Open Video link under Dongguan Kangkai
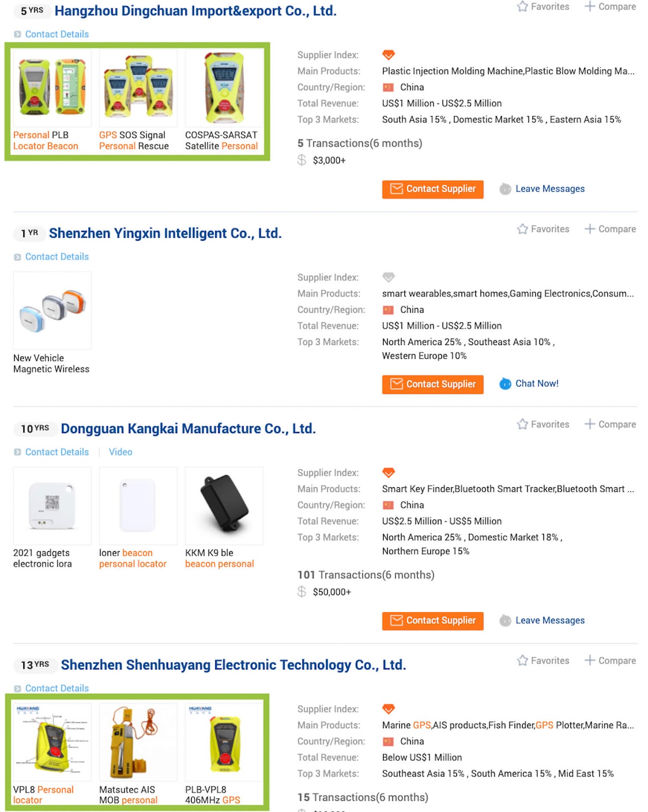Image resolution: width=648 pixels, height=812 pixels. (120, 452)
